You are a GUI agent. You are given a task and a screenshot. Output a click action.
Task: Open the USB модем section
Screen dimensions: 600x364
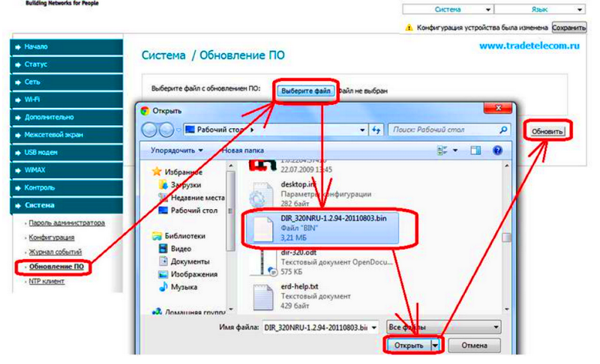67,152
